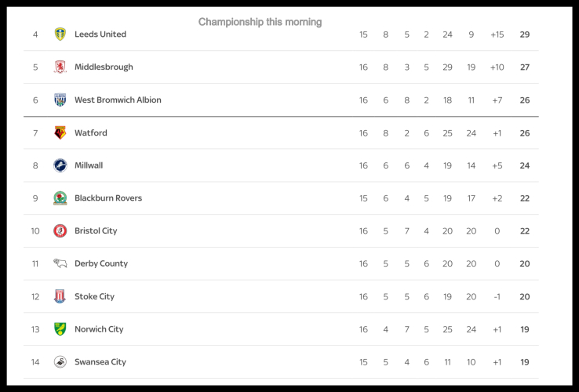Screen dimensions: 579x392
Task: Select the Watford team name
Action: click(x=91, y=133)
